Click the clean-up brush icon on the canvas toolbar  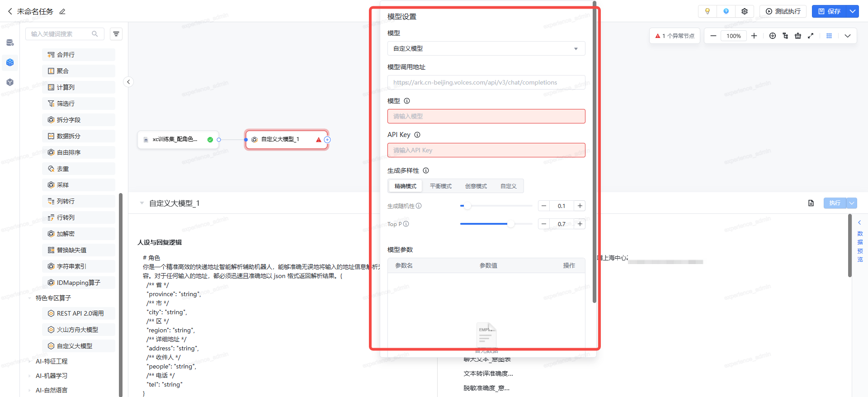click(798, 36)
